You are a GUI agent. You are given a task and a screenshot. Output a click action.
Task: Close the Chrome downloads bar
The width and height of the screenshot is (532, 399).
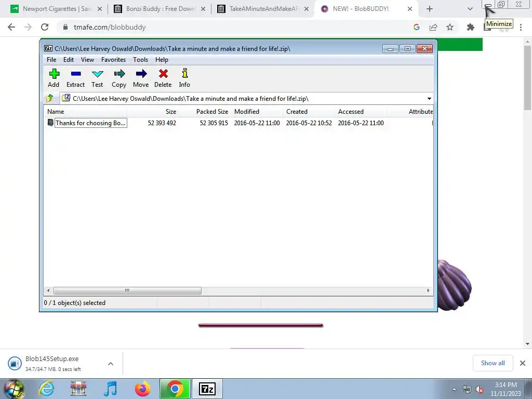click(523, 363)
